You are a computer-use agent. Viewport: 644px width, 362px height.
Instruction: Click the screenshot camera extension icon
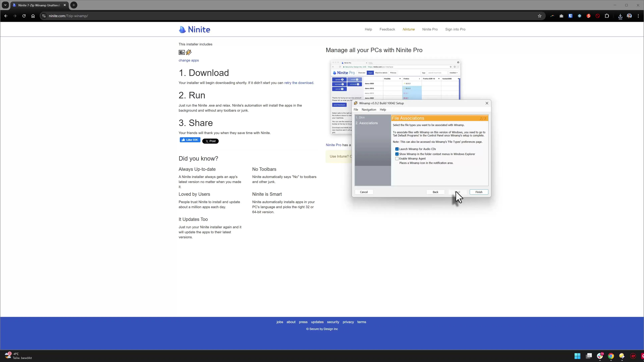click(561, 16)
